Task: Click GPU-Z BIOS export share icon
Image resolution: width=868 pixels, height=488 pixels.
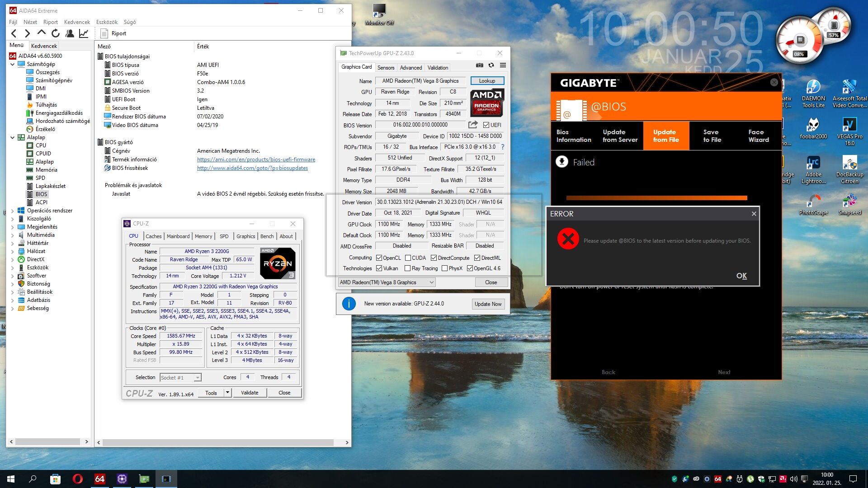Action: [x=473, y=125]
